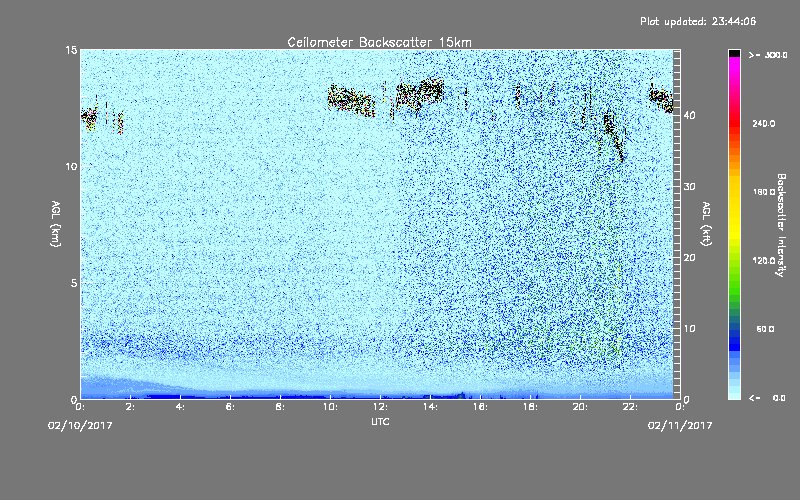The height and width of the screenshot is (500, 800).
Task: Select the '4:' hour tick label
Action: (180, 407)
